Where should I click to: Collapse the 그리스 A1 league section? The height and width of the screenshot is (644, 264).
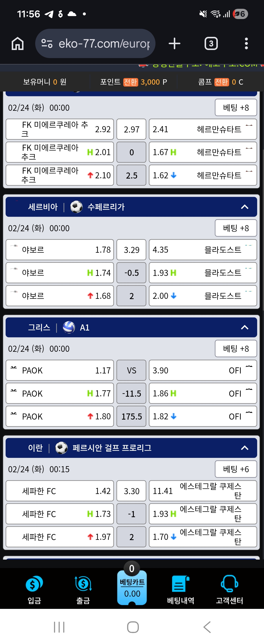[244, 328]
